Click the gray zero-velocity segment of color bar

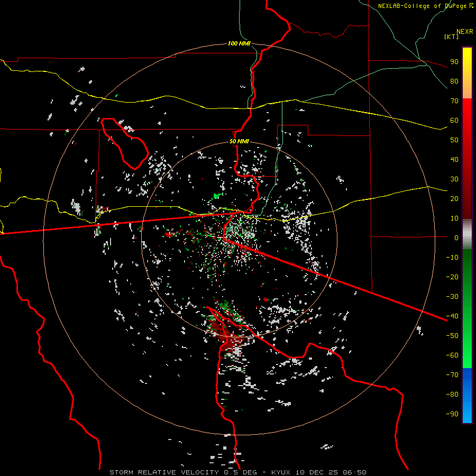[467, 234]
